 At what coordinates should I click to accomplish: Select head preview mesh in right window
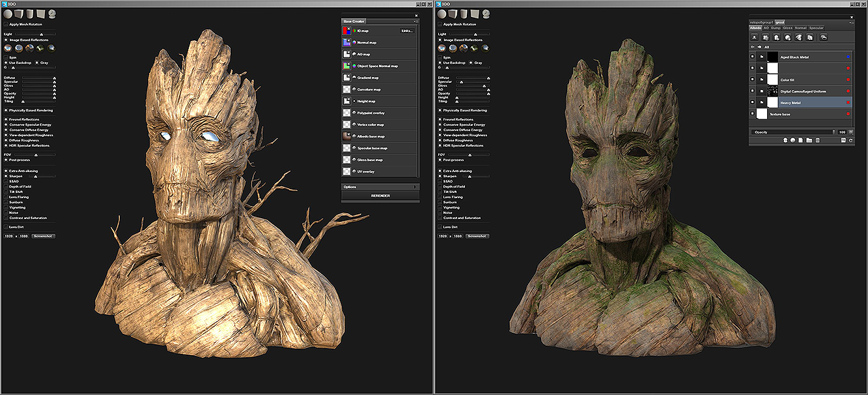point(486,14)
